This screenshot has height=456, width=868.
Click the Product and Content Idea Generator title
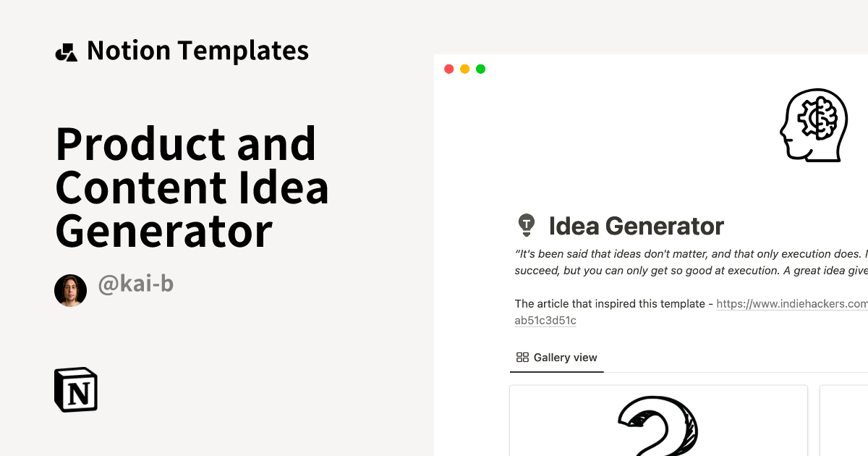[x=192, y=187]
